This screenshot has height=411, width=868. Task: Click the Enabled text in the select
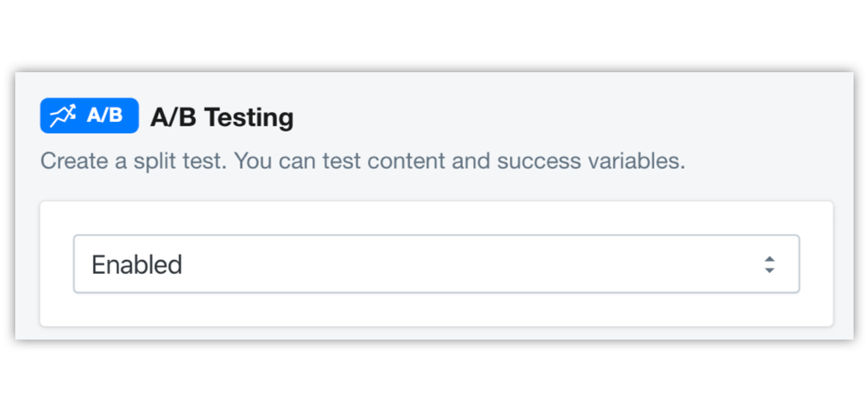click(x=137, y=264)
